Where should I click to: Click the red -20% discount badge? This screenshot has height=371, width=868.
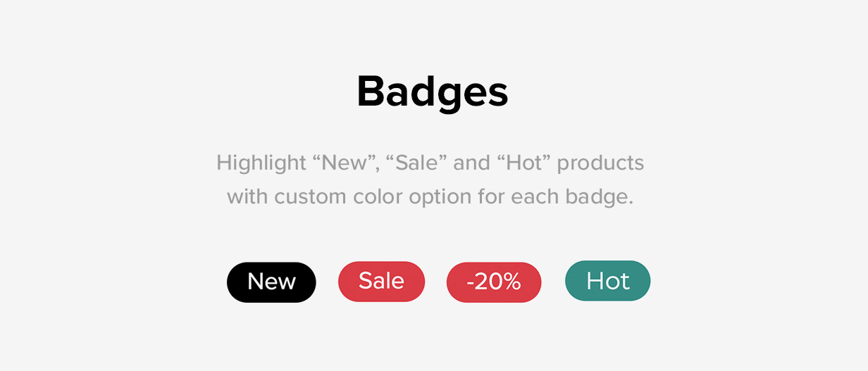(494, 282)
